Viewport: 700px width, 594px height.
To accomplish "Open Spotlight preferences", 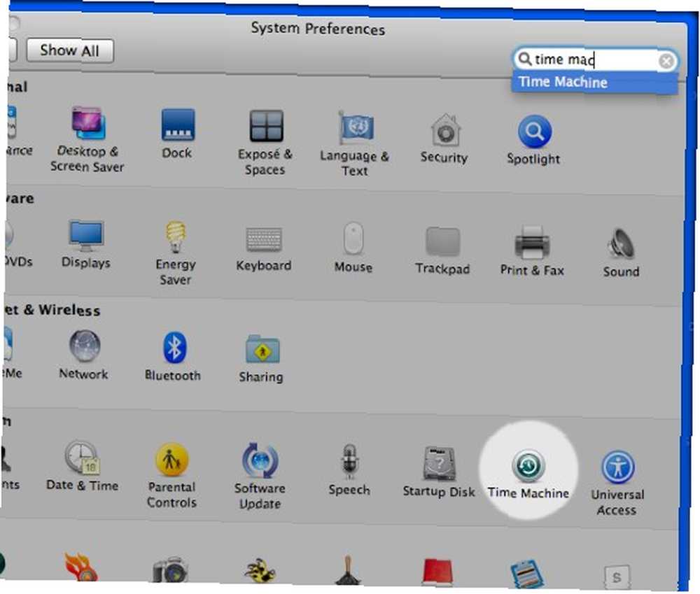I will coord(533,140).
